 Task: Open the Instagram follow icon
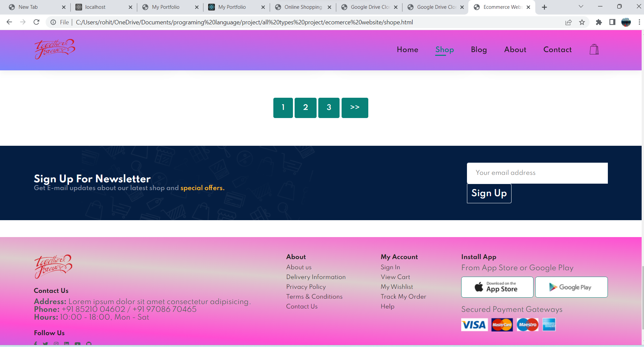click(x=56, y=344)
